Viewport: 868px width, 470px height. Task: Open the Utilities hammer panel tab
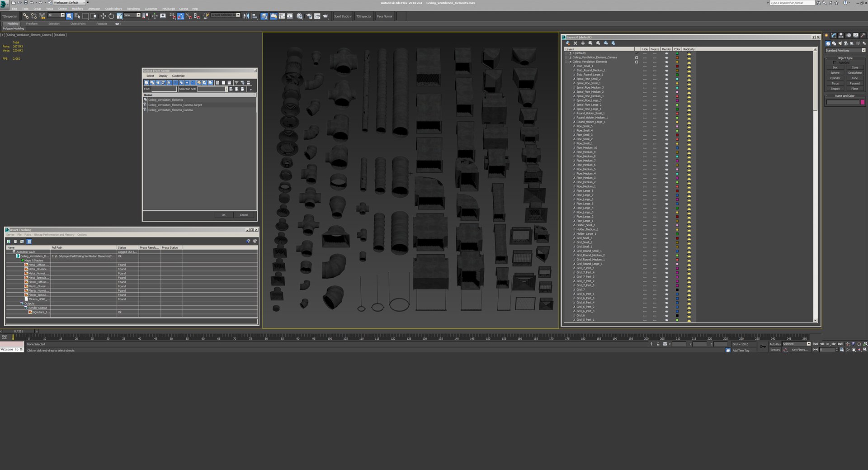tap(863, 35)
